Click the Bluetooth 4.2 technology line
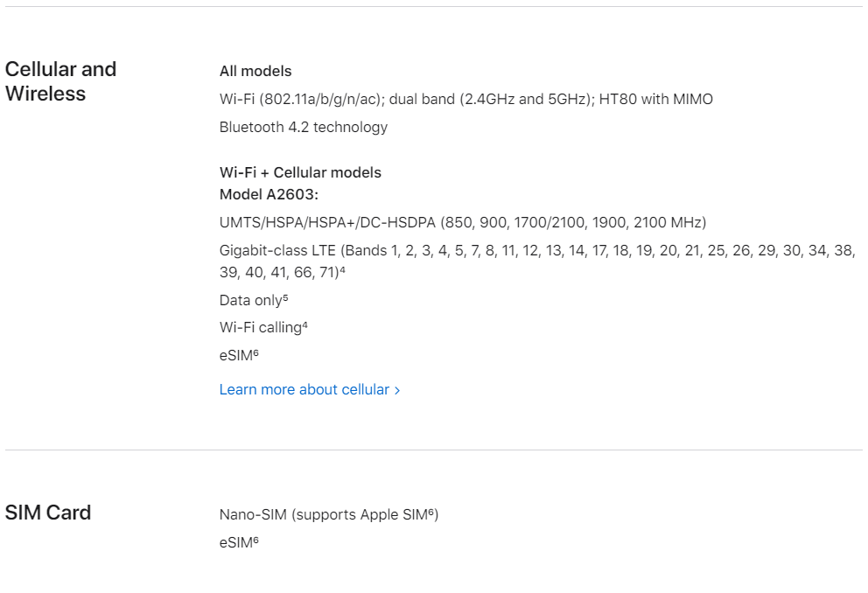Viewport: 868px width, 593px height. [x=304, y=127]
